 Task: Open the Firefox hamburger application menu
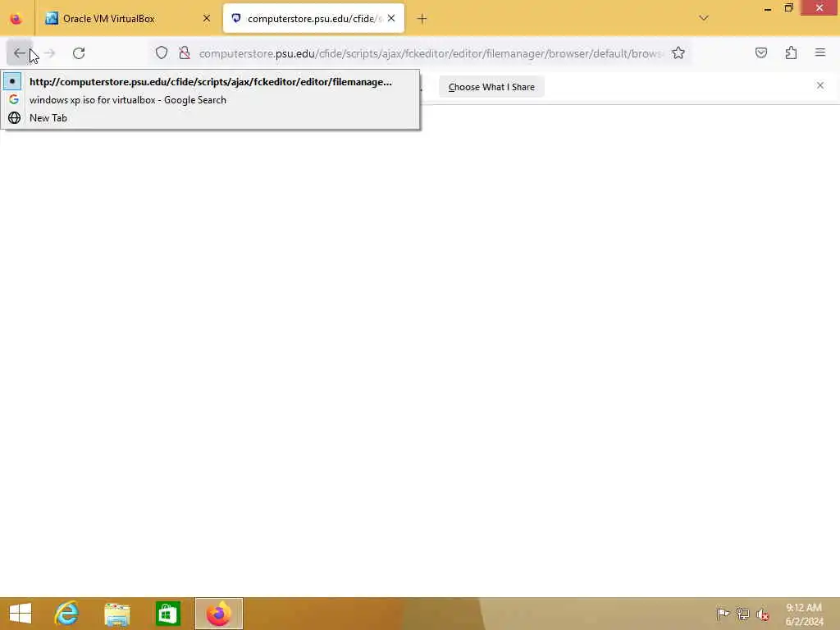point(820,53)
